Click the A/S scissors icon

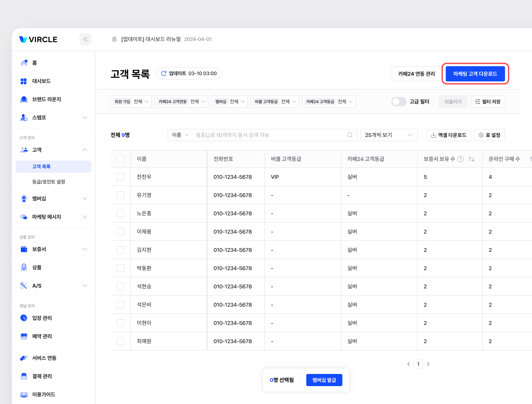pyautogui.click(x=24, y=286)
